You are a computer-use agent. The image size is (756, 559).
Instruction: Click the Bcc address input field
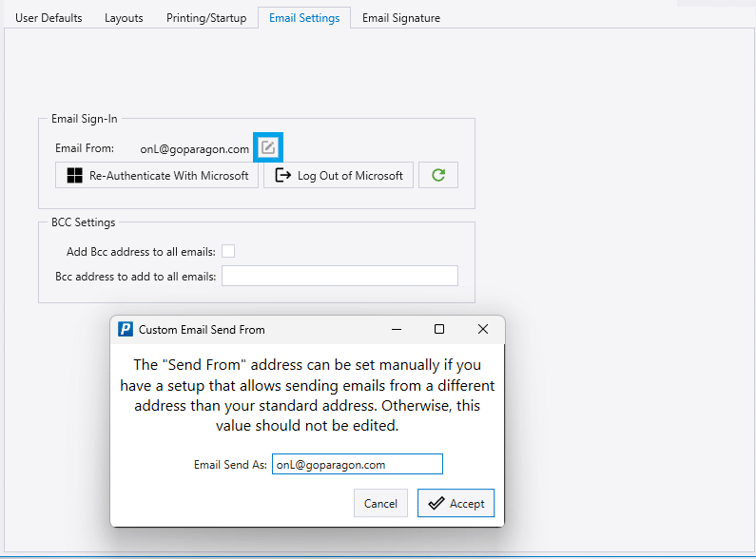coord(339,276)
